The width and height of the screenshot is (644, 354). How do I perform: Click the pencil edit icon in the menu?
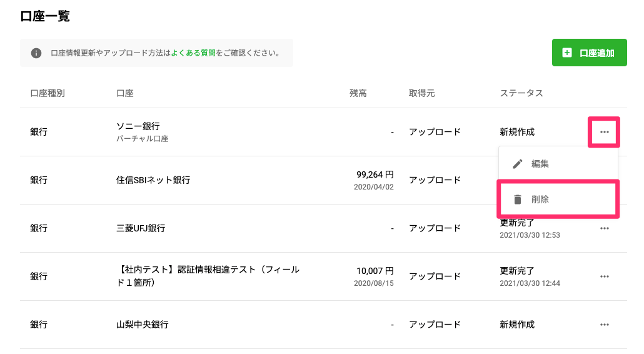click(x=518, y=164)
